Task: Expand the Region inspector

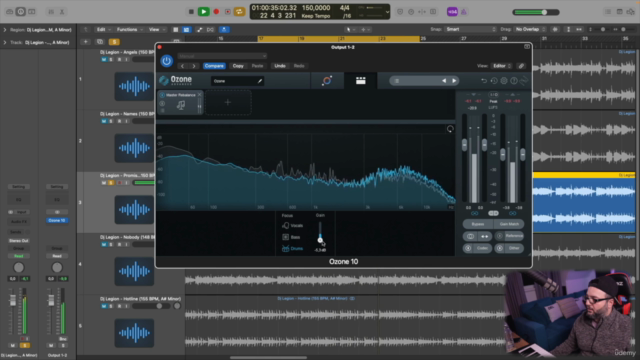Action: click(x=4, y=30)
